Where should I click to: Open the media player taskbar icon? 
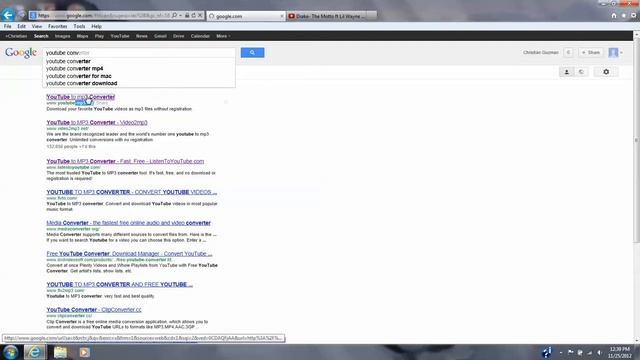click(x=84, y=352)
